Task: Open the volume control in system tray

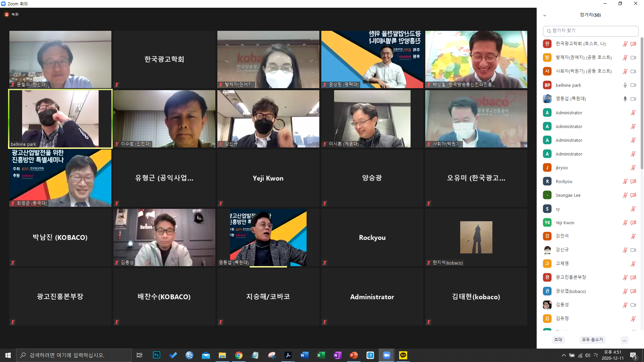Action: point(588,355)
